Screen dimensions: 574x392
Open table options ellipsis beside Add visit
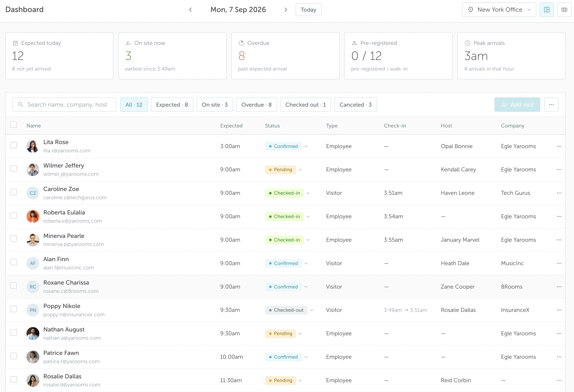click(552, 105)
